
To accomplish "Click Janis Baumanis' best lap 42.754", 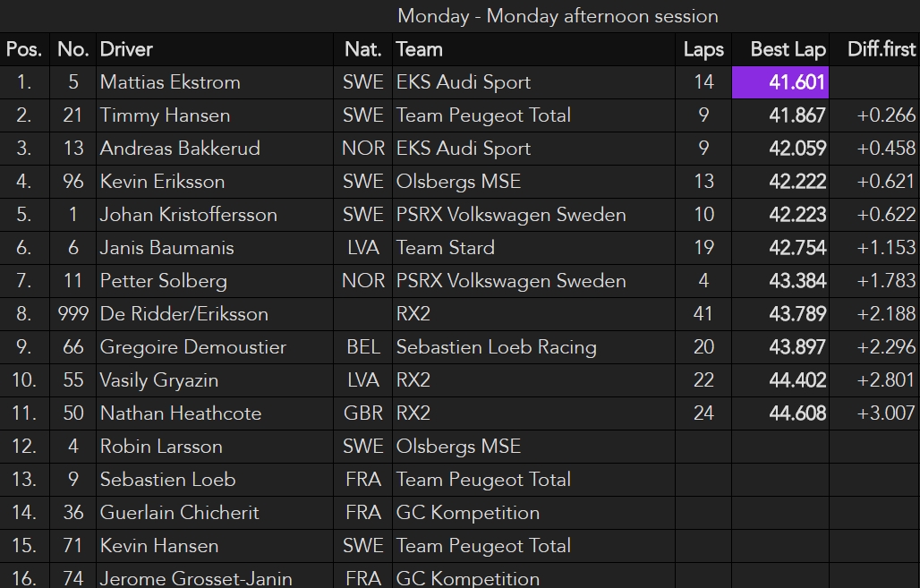I will pyautogui.click(x=797, y=248).
